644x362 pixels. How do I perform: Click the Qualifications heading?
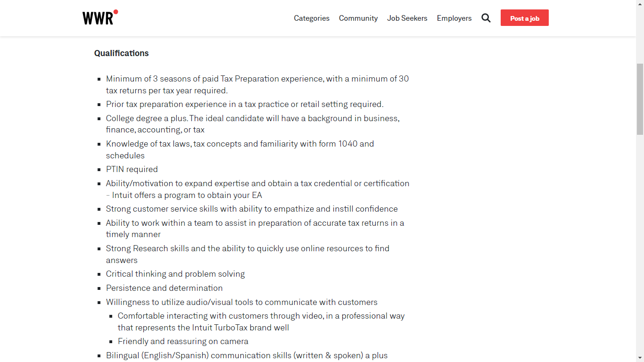pos(121,53)
